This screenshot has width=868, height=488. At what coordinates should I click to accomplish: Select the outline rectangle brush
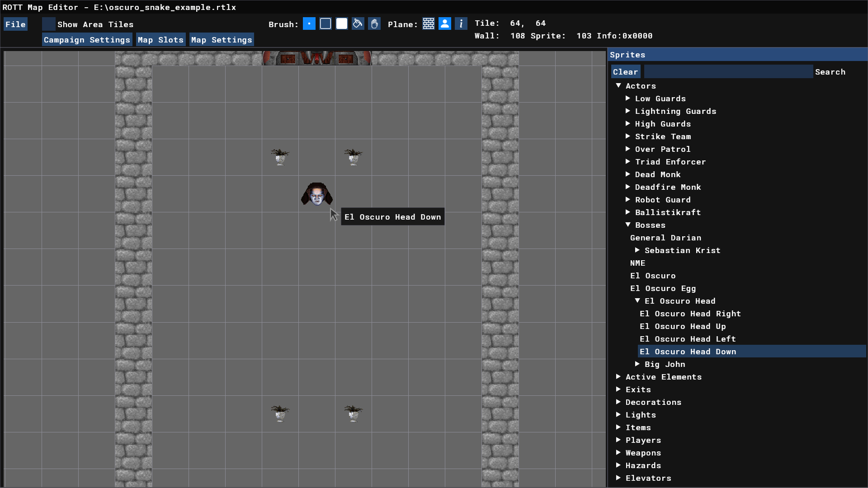tap(325, 24)
